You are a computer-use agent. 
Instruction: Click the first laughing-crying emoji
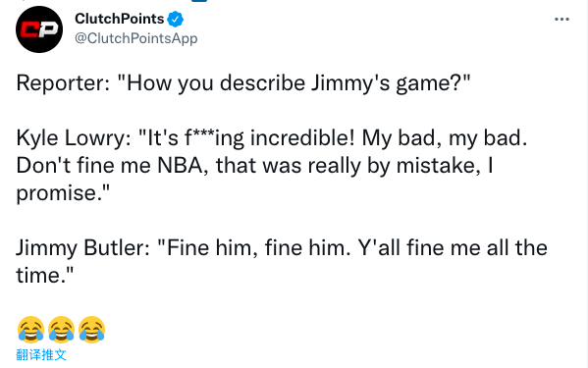click(x=30, y=330)
